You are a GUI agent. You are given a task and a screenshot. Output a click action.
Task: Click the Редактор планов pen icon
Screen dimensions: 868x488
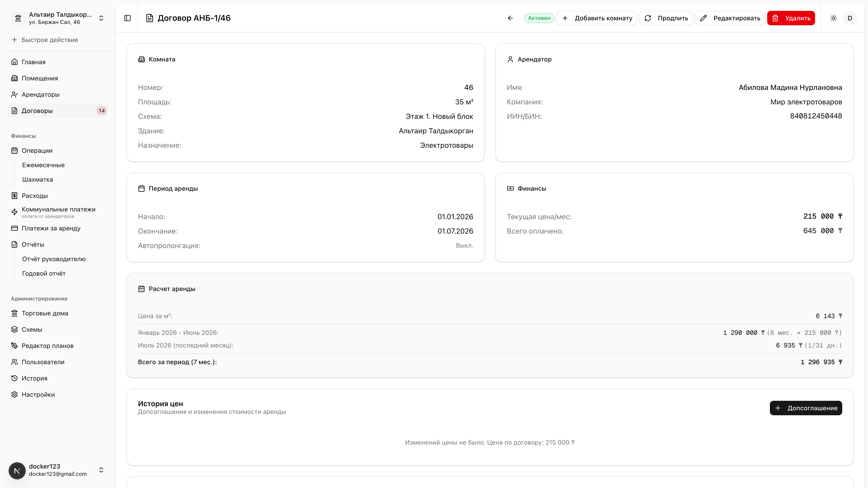[x=14, y=346]
